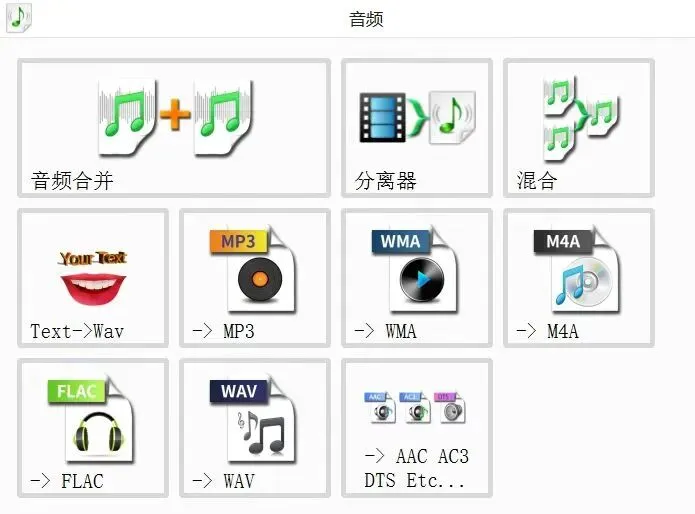Click the "-> WAV" text label
The image size is (695, 514).
coord(223,481)
